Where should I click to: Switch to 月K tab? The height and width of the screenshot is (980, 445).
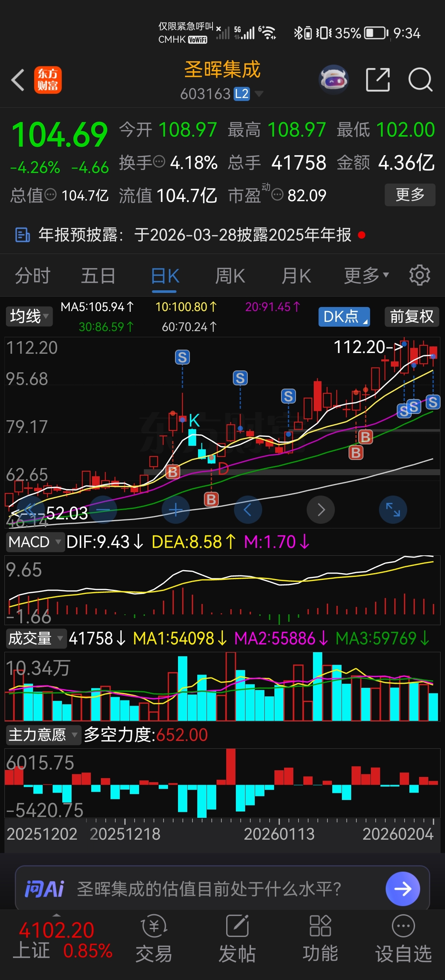(296, 275)
